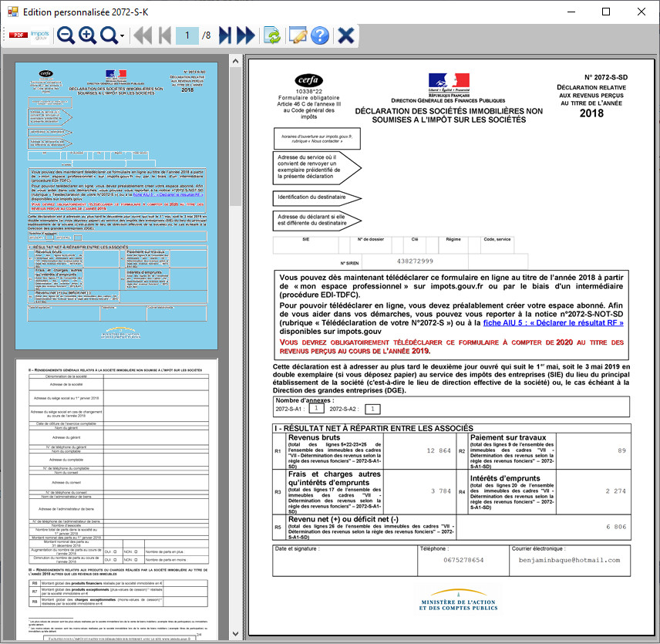Zoom out with the minus magnifier

[66, 35]
